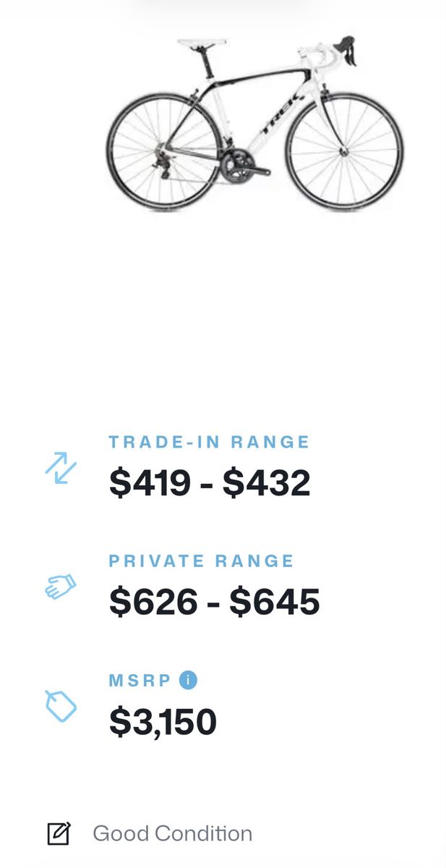Click the white bike saddle
This screenshot has width=446, height=868.
tap(202, 43)
